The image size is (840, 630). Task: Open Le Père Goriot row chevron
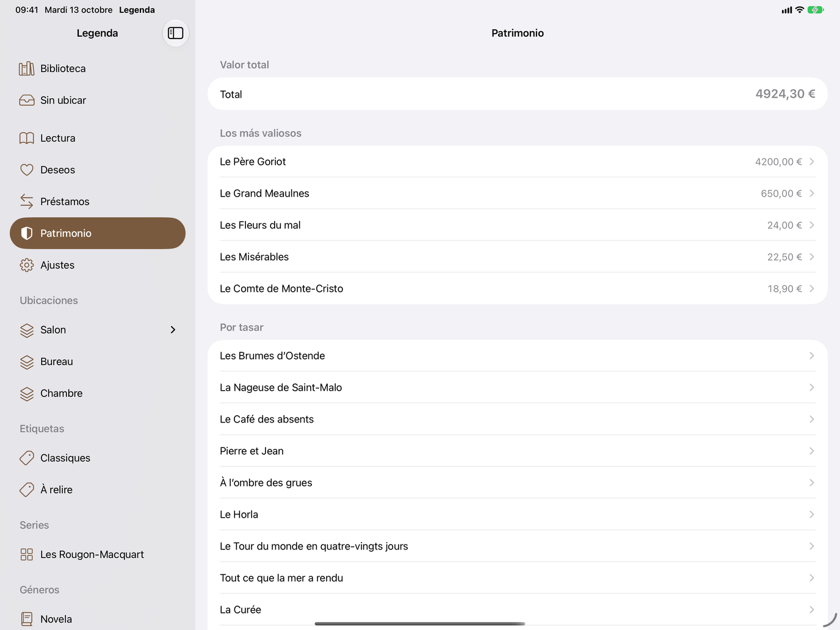(812, 162)
